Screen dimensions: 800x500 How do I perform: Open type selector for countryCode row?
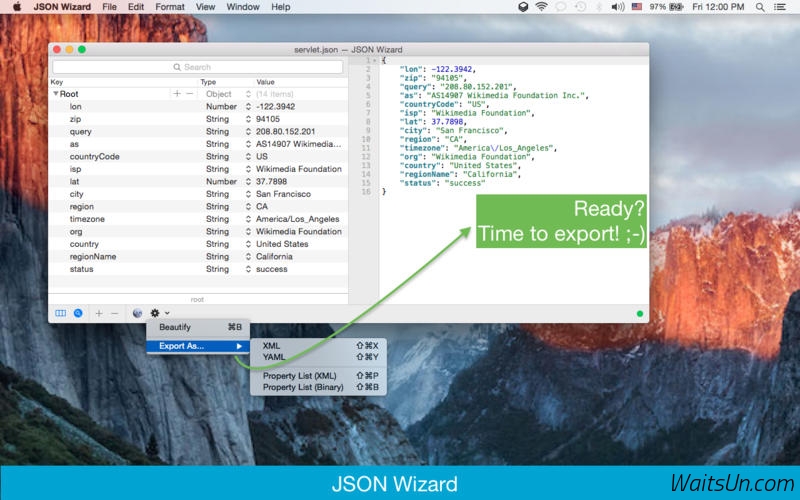(248, 157)
